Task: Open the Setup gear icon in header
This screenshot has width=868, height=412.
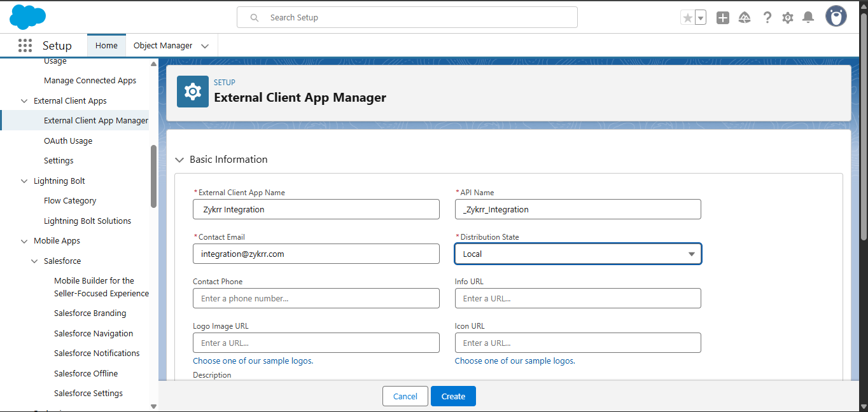Action: pos(788,18)
